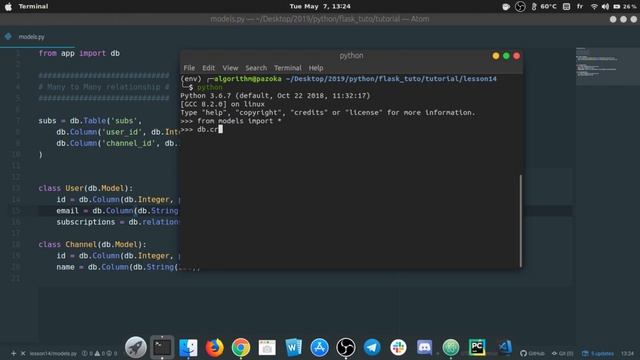The image size is (640, 360).
Task: Open the Finder icon in the dock
Action: 188,348
